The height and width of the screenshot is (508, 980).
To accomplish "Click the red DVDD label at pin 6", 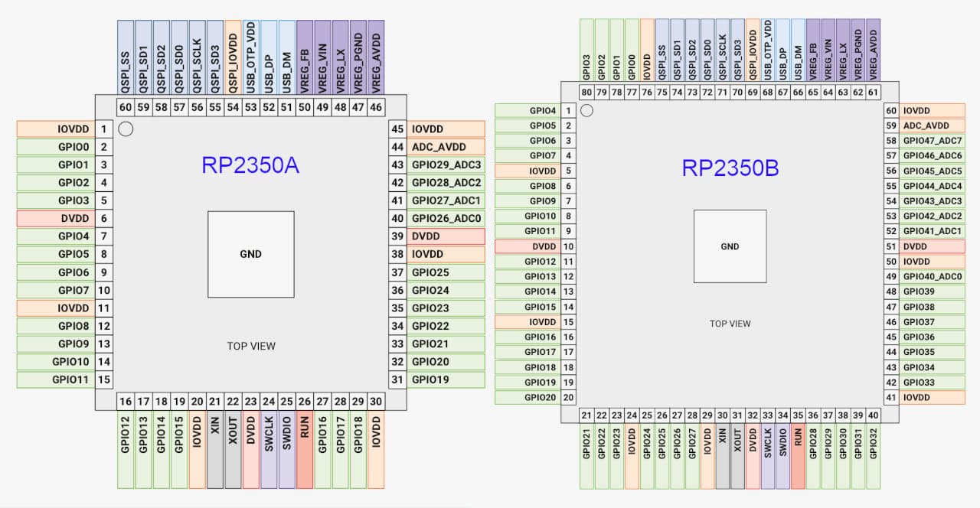I will click(x=55, y=218).
